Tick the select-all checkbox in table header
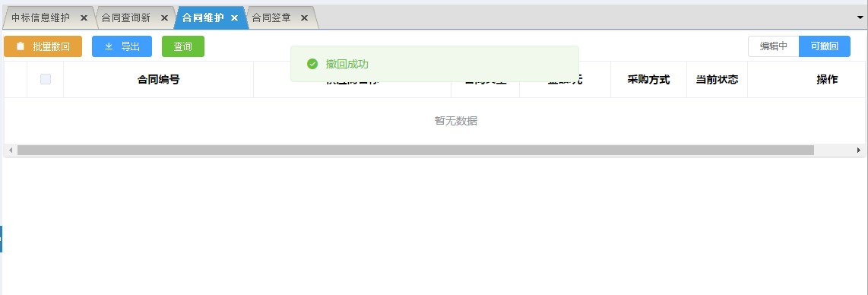Viewport: 868px width, 295px height. pos(46,79)
